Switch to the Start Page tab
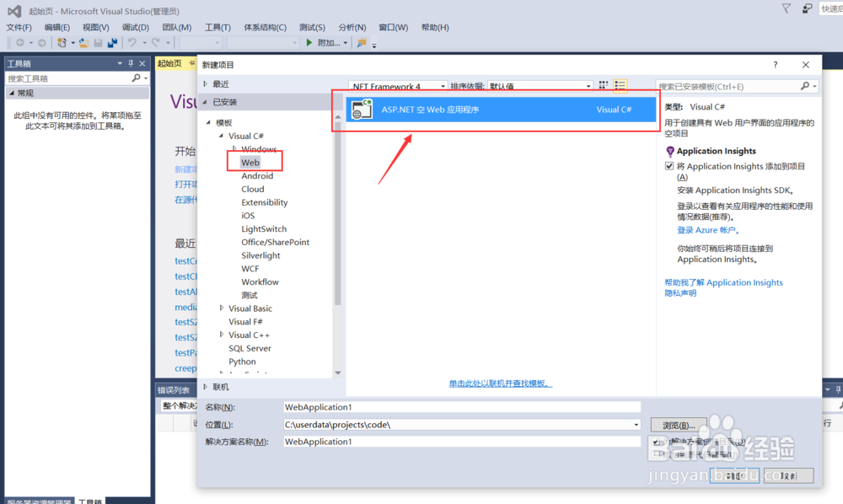Viewport: 843px width, 504px height. (x=169, y=63)
